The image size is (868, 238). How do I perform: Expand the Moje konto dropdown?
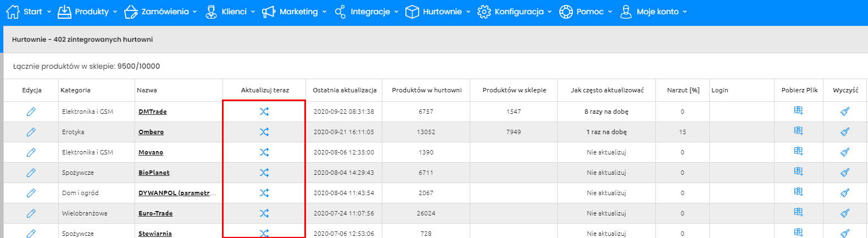(653, 12)
